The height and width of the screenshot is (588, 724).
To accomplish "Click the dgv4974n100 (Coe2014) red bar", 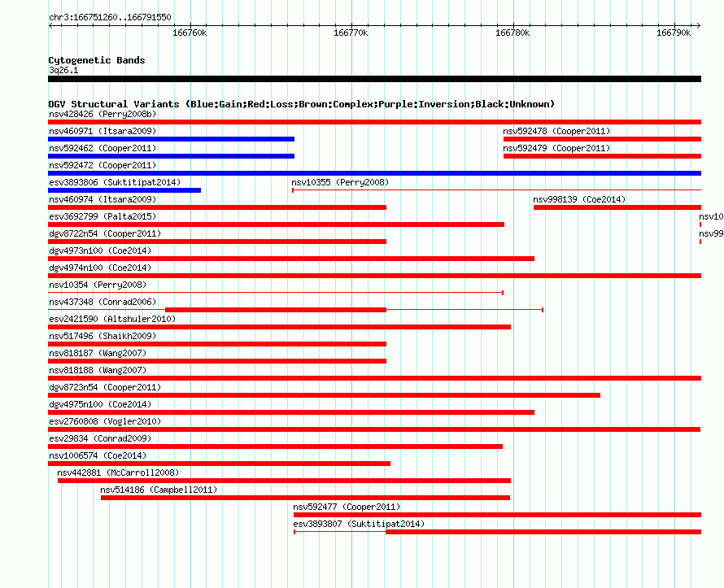I will (x=374, y=276).
